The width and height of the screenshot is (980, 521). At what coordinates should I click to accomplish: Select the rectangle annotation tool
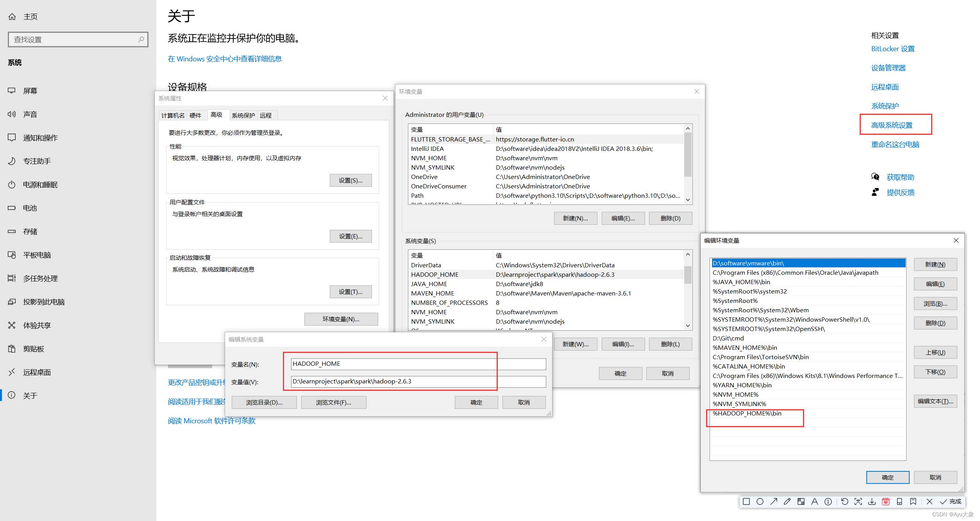point(746,501)
